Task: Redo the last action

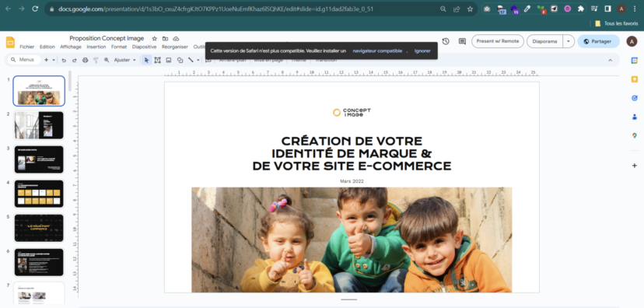Action: (75, 60)
